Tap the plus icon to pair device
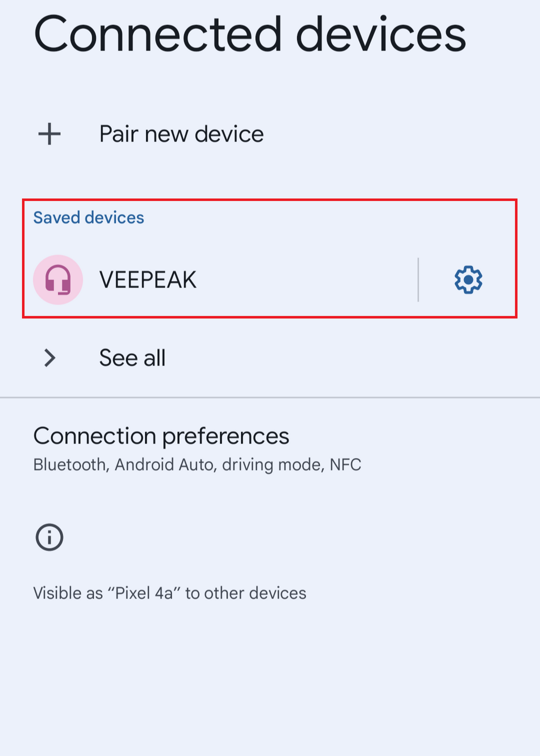 point(50,134)
